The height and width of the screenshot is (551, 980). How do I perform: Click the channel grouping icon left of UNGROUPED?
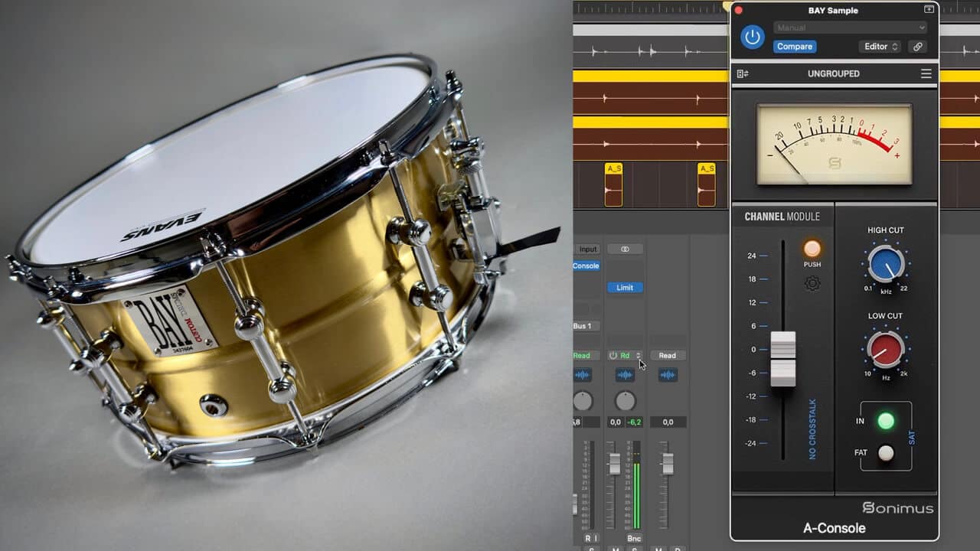coord(742,74)
